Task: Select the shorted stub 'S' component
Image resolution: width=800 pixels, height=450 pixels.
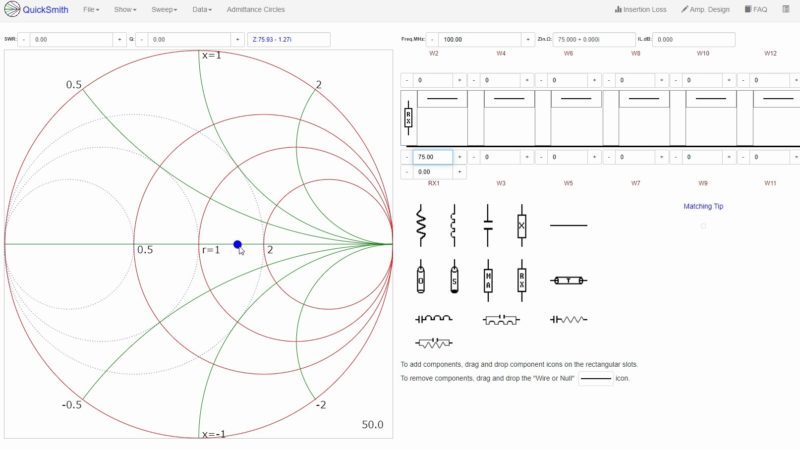Action: pyautogui.click(x=454, y=278)
